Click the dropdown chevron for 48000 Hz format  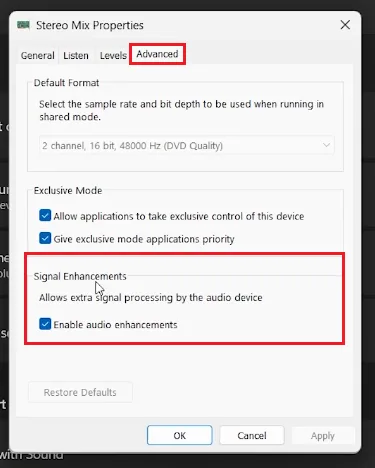coord(326,145)
